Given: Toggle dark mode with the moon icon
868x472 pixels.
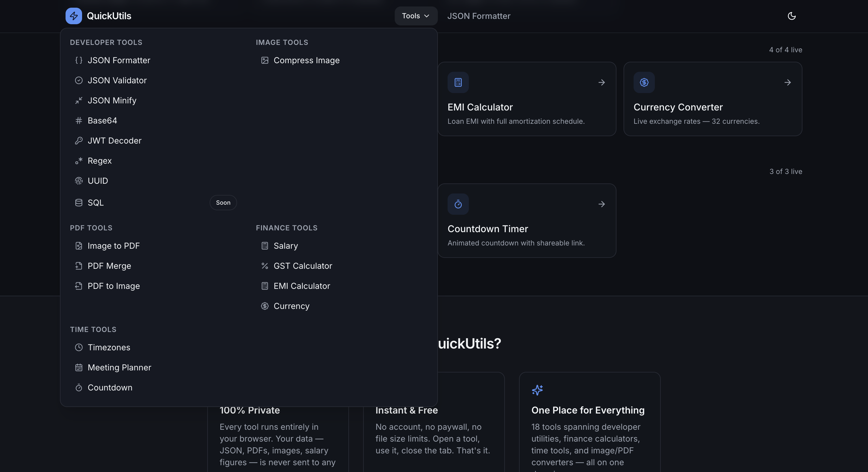Looking at the screenshot, I should (792, 16).
